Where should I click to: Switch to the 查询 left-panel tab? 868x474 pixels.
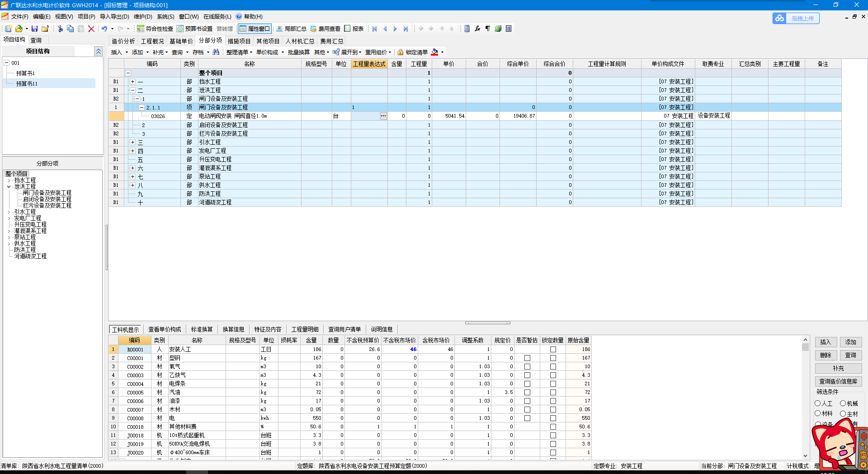pyautogui.click(x=36, y=40)
